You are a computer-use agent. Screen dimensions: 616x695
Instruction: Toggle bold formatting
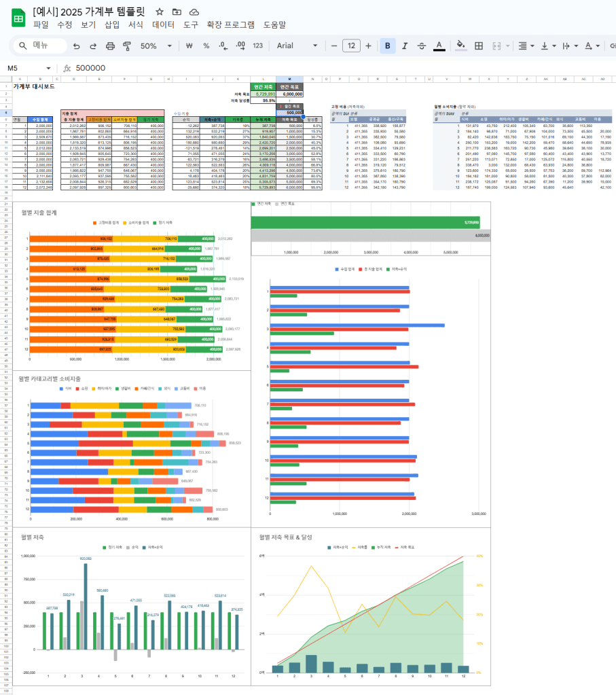pos(388,46)
